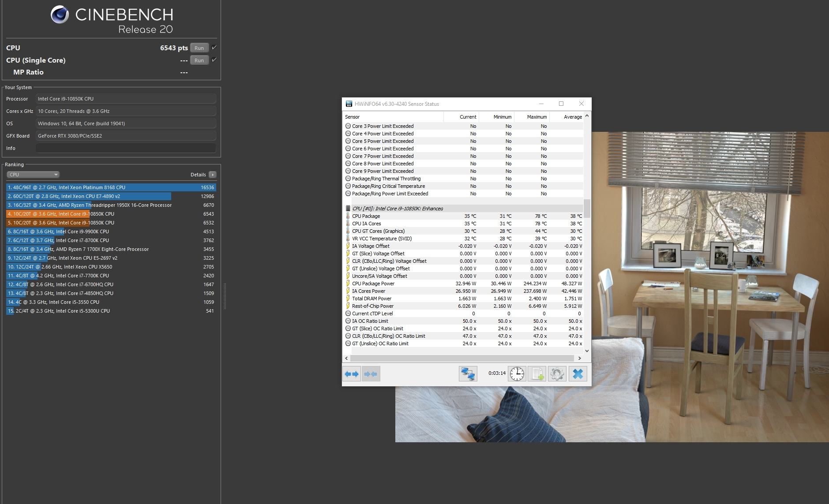Image resolution: width=829 pixels, height=504 pixels.
Task: Click HWiNFO window title bar icon
Action: (x=349, y=104)
